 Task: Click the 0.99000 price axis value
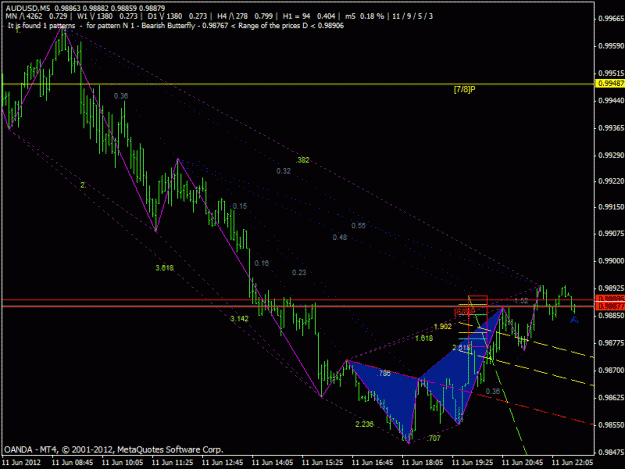coord(611,261)
